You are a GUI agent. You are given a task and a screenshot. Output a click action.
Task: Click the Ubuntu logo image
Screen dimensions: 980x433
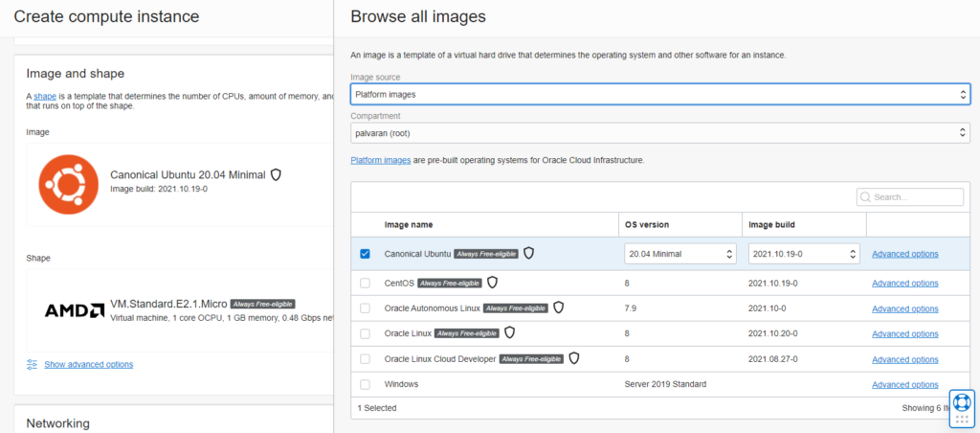tap(68, 185)
